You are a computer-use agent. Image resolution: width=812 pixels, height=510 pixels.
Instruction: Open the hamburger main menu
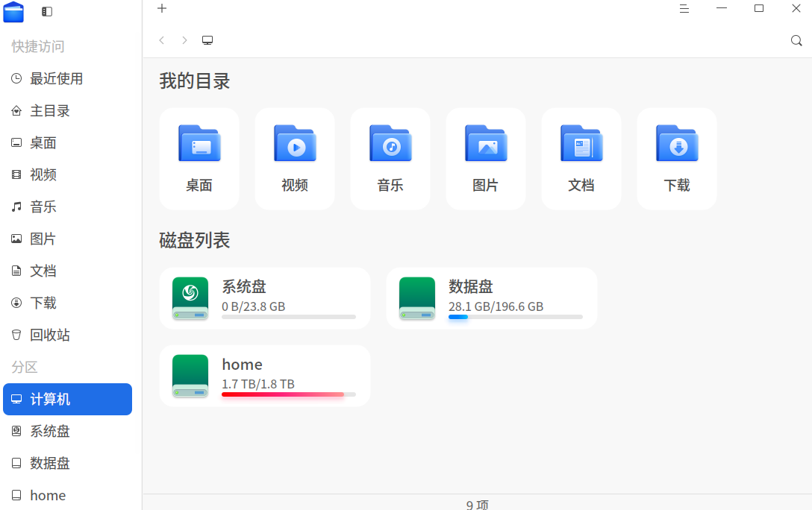tap(684, 8)
